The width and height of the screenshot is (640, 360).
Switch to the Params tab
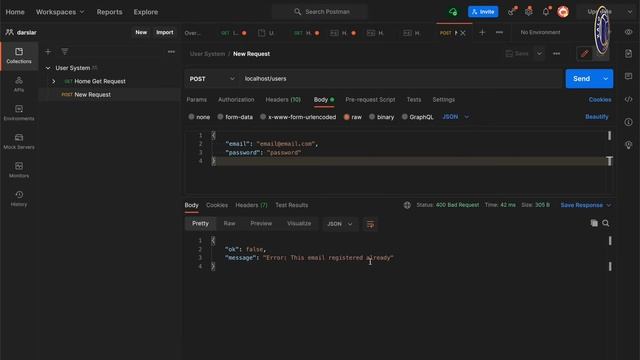pyautogui.click(x=196, y=100)
